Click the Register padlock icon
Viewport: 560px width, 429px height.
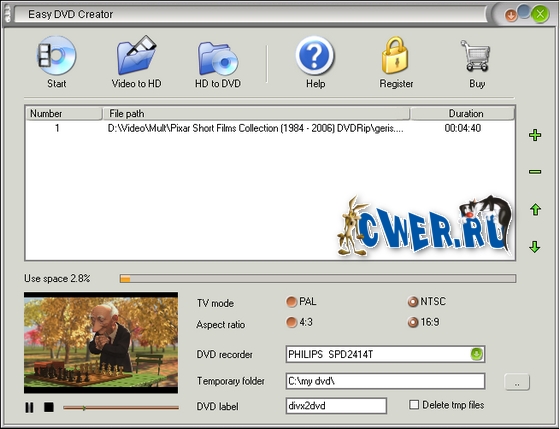(395, 55)
